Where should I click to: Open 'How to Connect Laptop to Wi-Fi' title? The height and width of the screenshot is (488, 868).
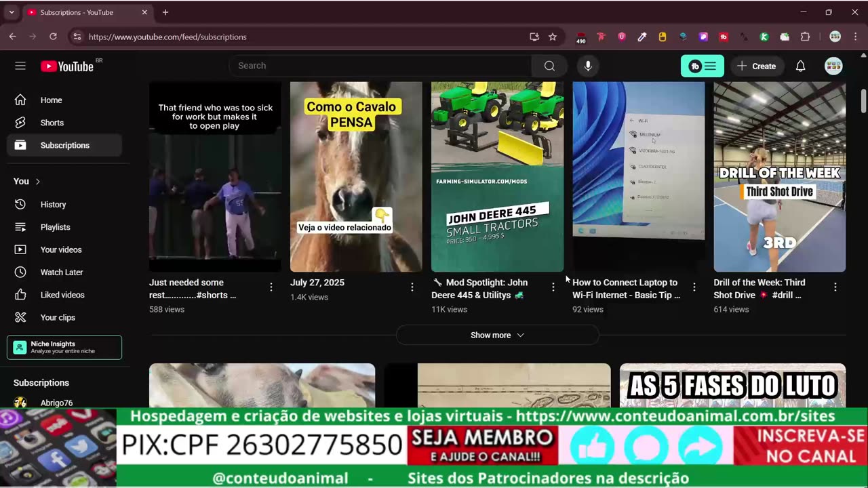click(626, 289)
